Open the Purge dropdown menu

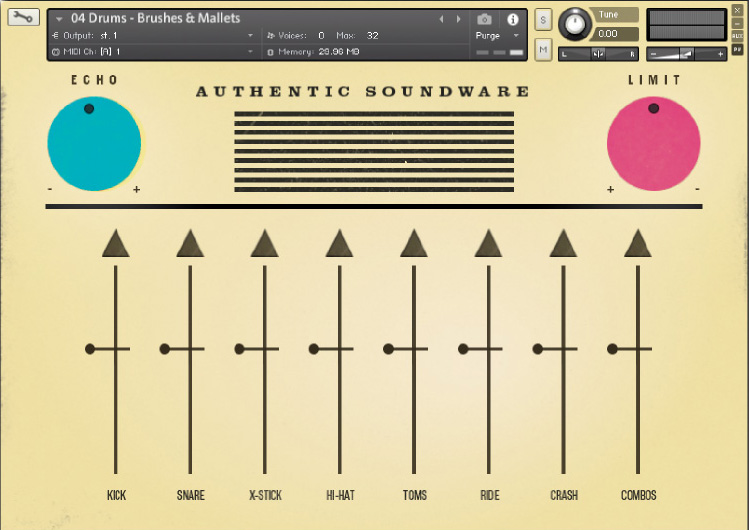coord(497,35)
